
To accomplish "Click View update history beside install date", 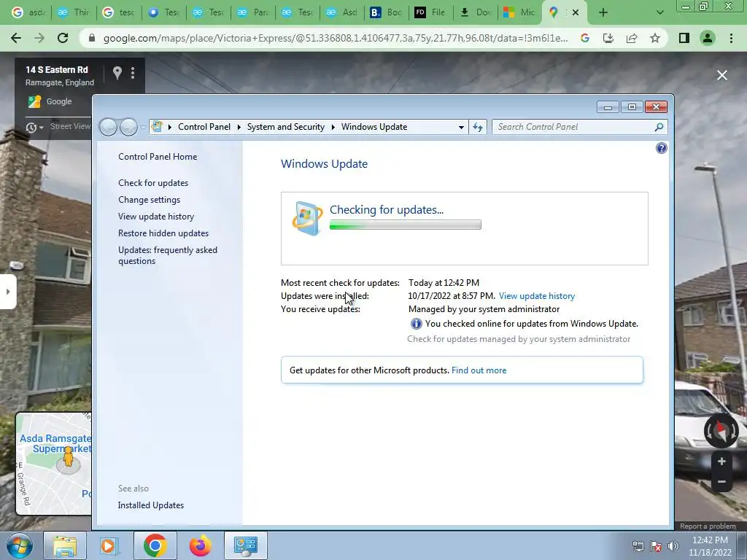I will click(537, 296).
